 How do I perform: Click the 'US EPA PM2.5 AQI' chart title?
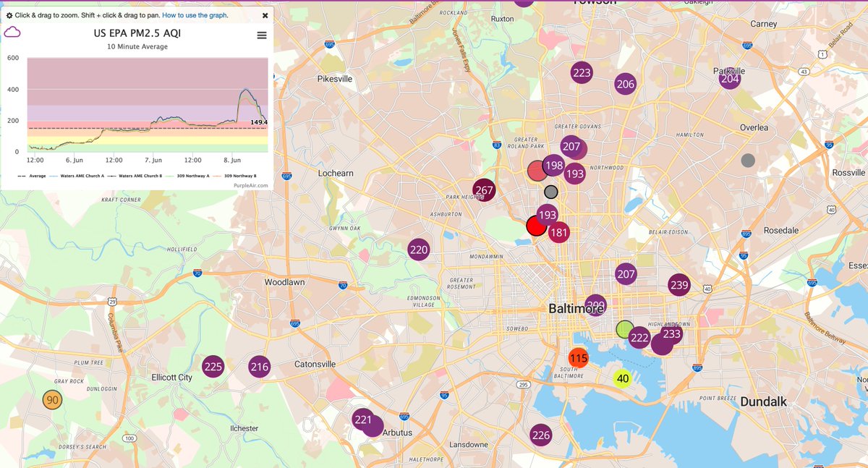coord(137,33)
